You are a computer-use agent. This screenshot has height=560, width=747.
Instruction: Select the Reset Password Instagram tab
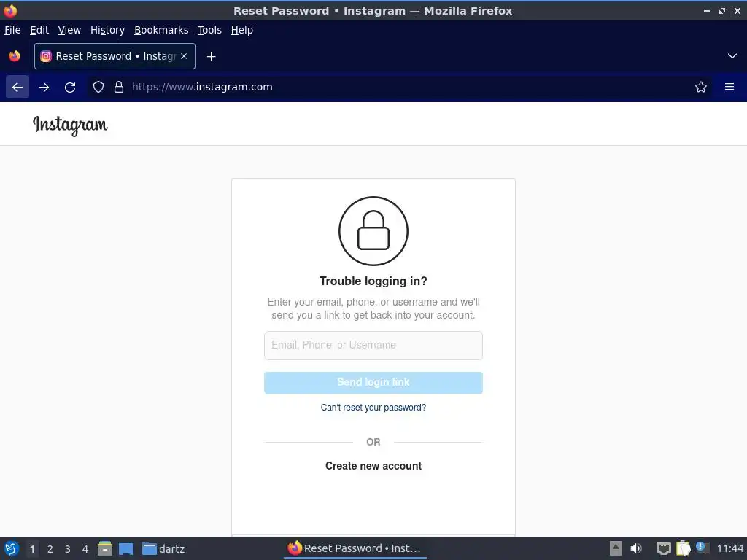[115, 56]
